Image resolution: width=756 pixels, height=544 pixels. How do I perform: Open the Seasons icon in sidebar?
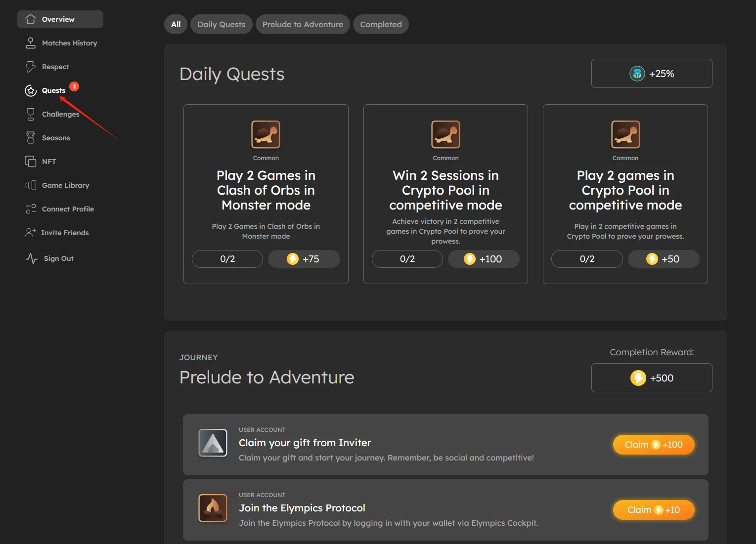tap(31, 137)
